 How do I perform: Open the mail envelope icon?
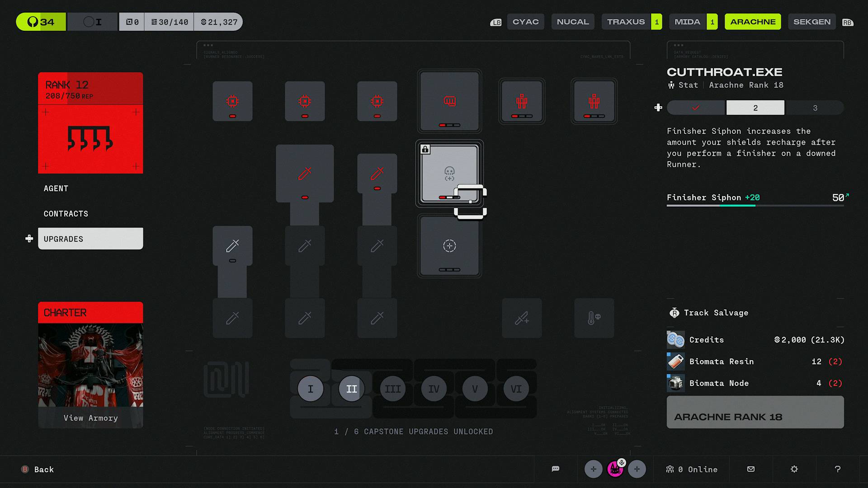pos(750,469)
